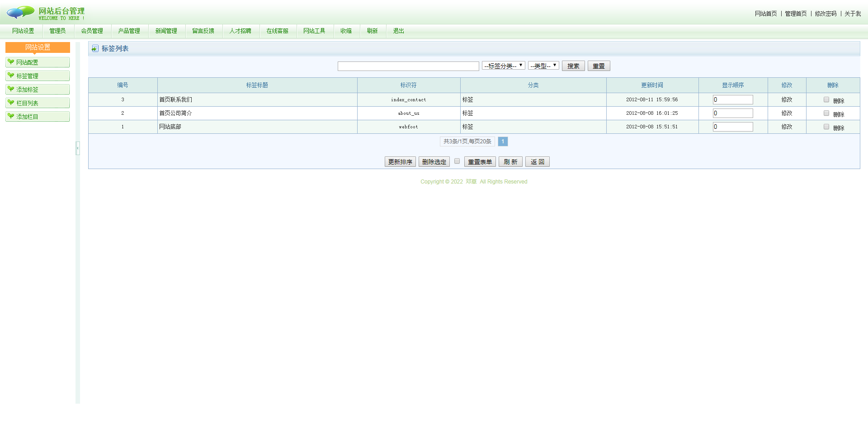Click 修改 for the index_contact row
Screen dimensions: 868x424
[787, 99]
